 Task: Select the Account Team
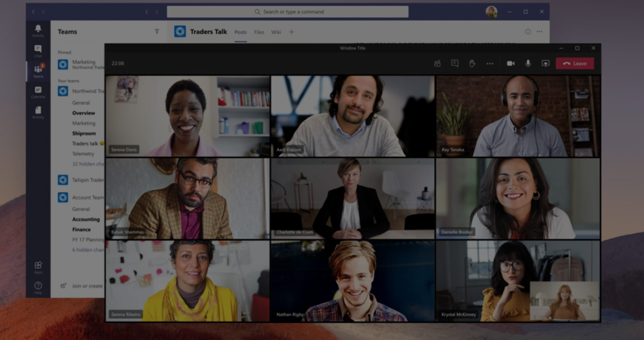(81, 197)
